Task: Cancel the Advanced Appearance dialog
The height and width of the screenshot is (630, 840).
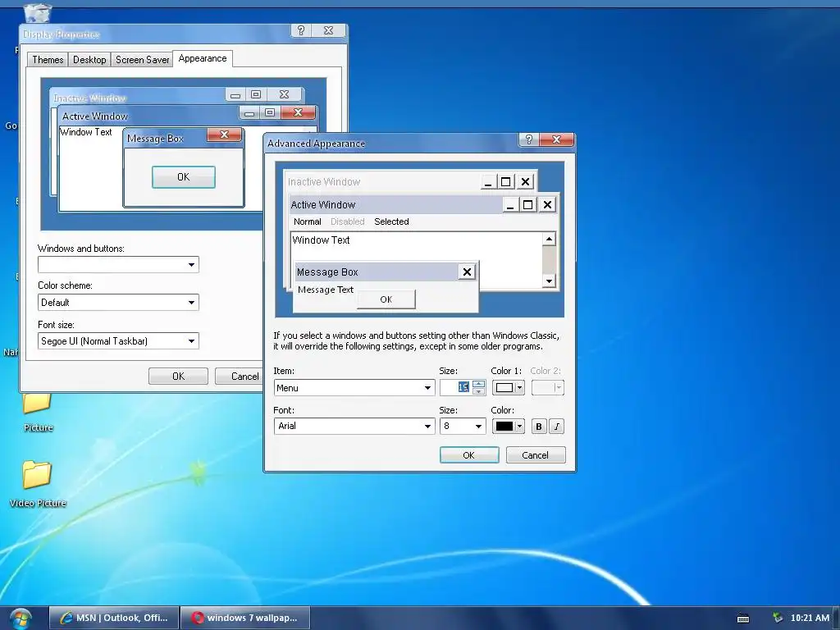Action: [x=535, y=454]
